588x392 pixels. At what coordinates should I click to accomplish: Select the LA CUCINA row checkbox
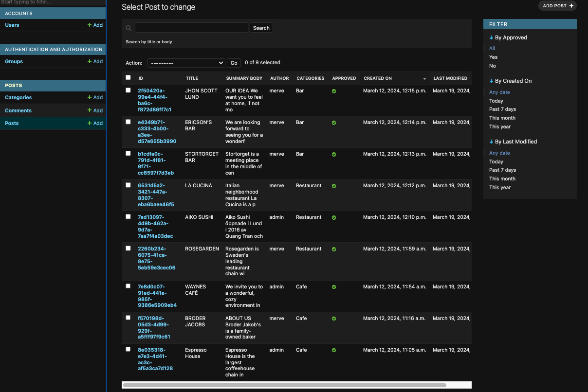(x=129, y=185)
